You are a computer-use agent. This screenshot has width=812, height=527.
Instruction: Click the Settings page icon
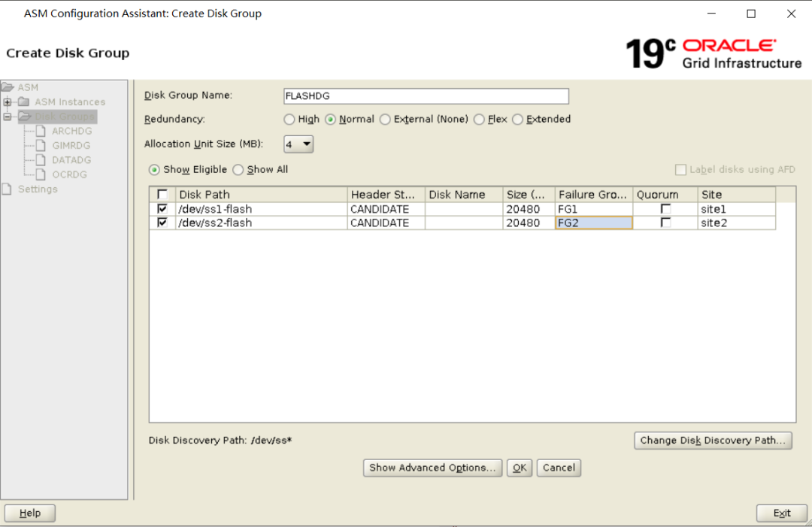[x=7, y=189]
